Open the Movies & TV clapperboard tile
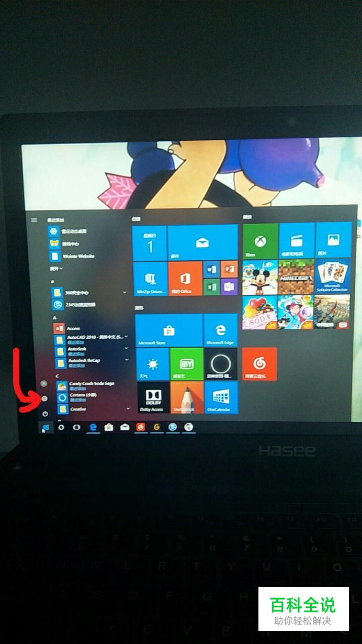The width and height of the screenshot is (362, 644). click(x=297, y=241)
